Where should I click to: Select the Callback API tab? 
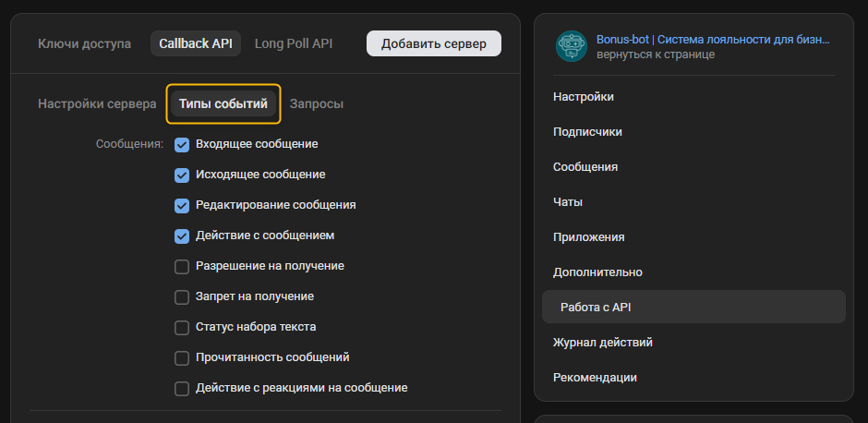pyautogui.click(x=196, y=43)
